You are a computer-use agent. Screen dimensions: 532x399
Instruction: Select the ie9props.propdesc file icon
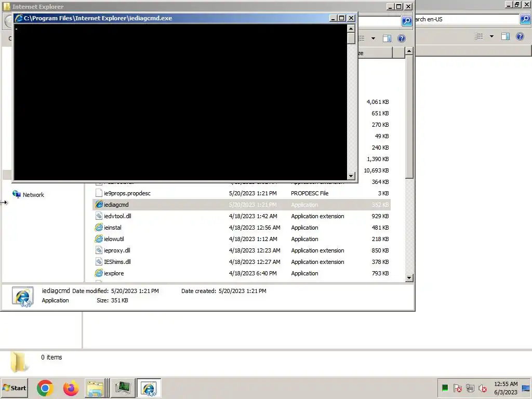click(x=99, y=193)
